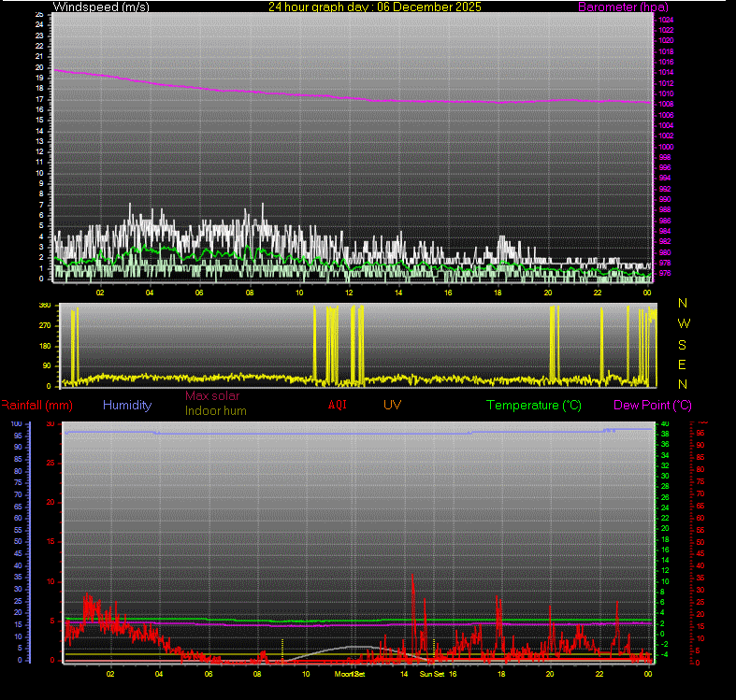736x700 pixels.
Task: Click the 360 degree wind direction tick
Action: click(x=45, y=306)
